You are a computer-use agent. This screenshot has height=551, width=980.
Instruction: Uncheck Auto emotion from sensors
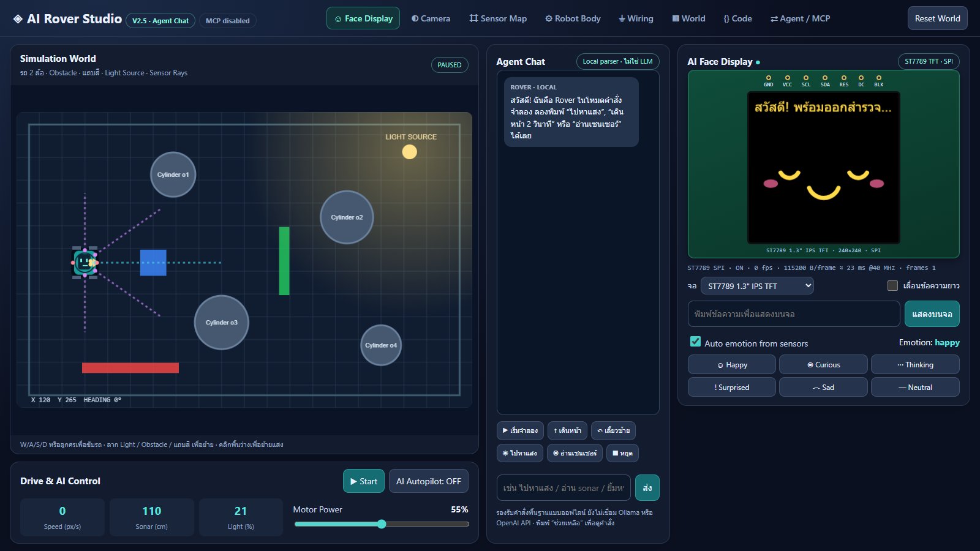(695, 342)
